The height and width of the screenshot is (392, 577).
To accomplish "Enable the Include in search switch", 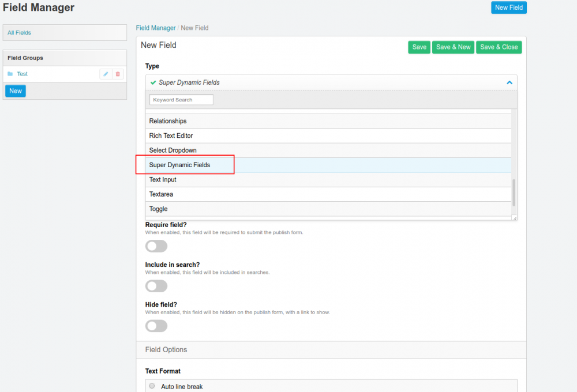I will tap(156, 286).
